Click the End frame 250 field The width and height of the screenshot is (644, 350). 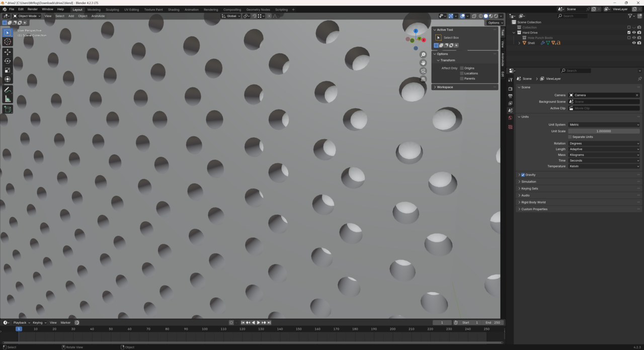pyautogui.click(x=493, y=322)
